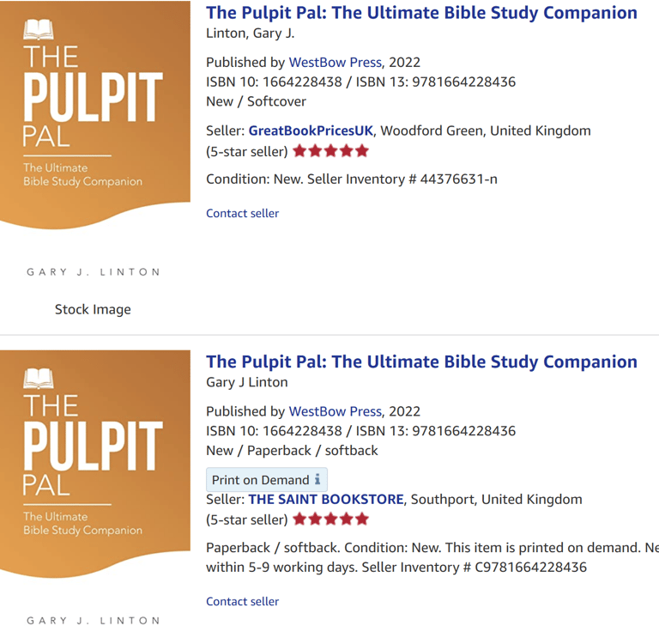Click the "New / Paperback / softback" text

(x=292, y=450)
